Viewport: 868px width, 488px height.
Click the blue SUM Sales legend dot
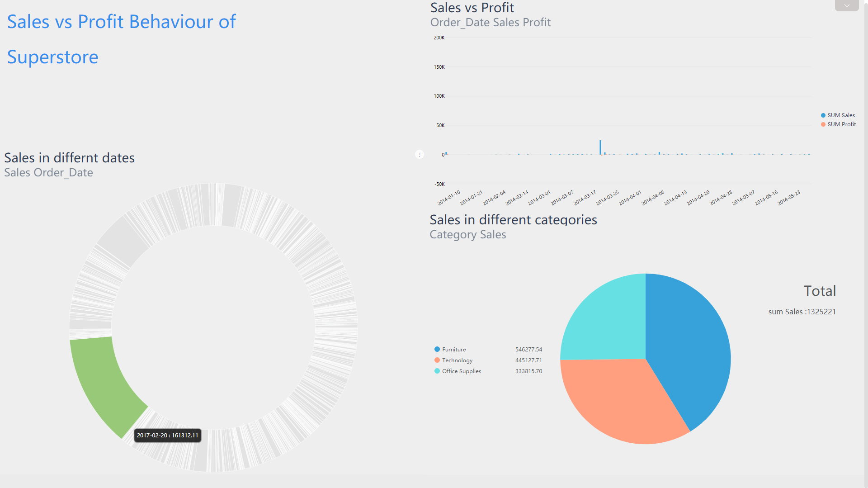point(823,115)
